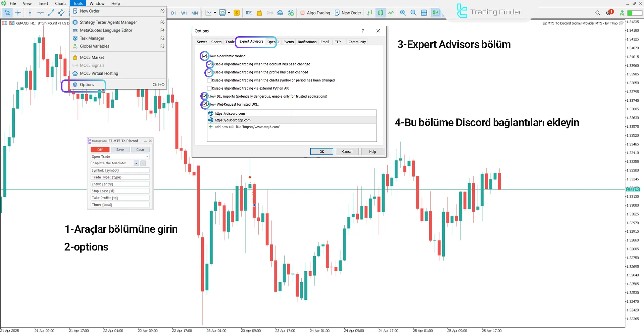Toggle the red Off button in EZ MT5 panel
644x334 pixels.
pyautogui.click(x=100, y=150)
